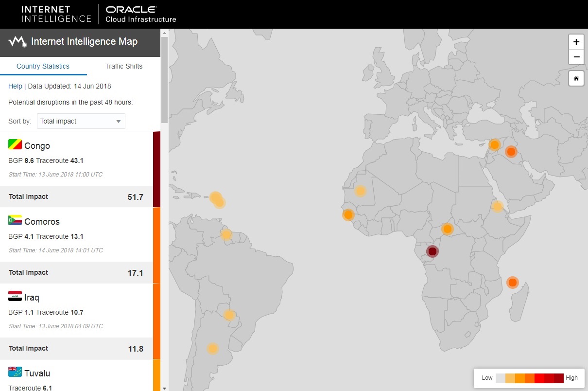The width and height of the screenshot is (588, 391).
Task: Click the home icon to reset map view
Action: pyautogui.click(x=576, y=78)
